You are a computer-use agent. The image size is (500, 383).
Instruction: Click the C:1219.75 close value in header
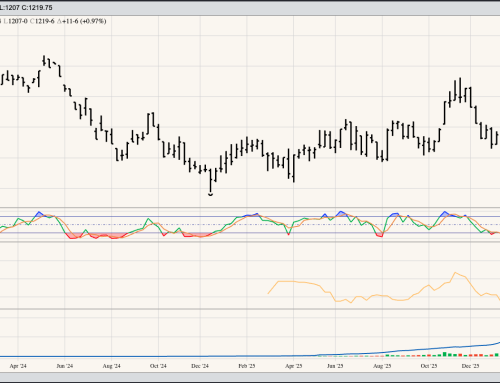[37, 7]
